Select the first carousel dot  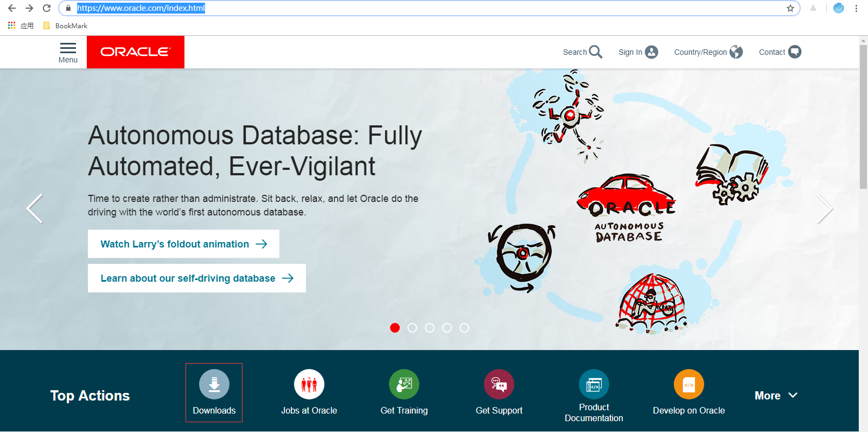point(395,328)
